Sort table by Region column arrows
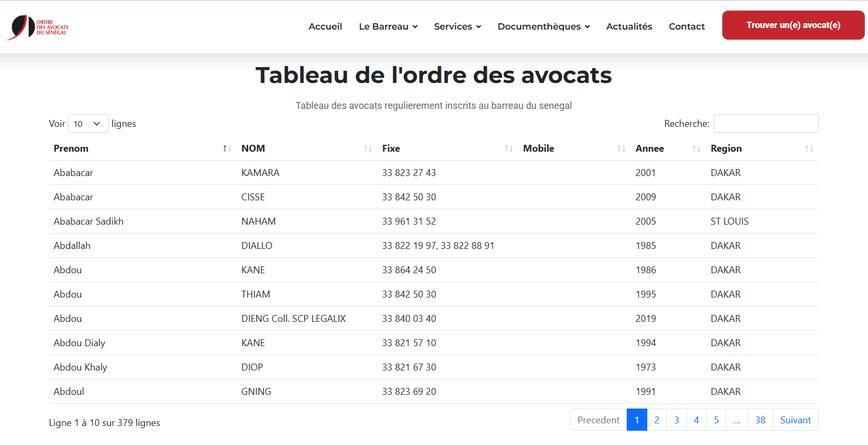The height and width of the screenshot is (445, 868). click(x=809, y=149)
